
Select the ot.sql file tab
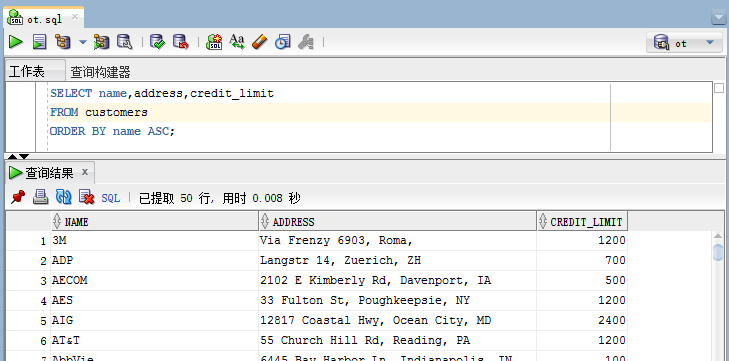coord(44,20)
